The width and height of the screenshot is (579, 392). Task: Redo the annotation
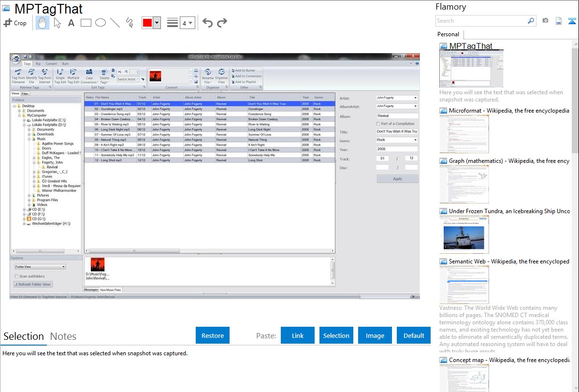point(222,23)
